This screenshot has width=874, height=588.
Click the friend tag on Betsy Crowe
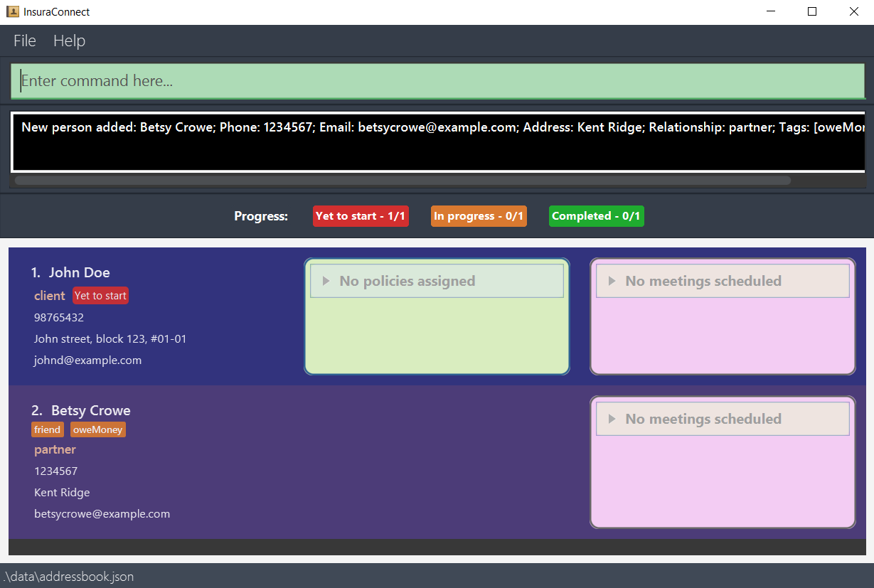coord(48,429)
